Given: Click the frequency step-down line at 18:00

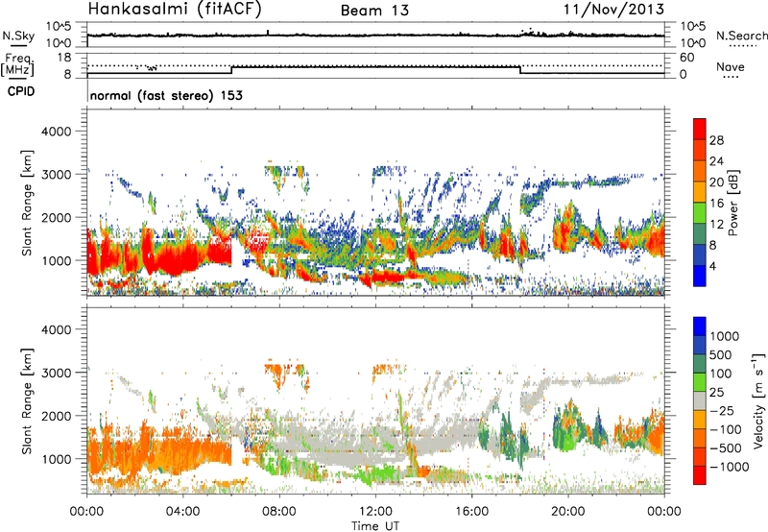Looking at the screenshot, I should click(x=520, y=70).
